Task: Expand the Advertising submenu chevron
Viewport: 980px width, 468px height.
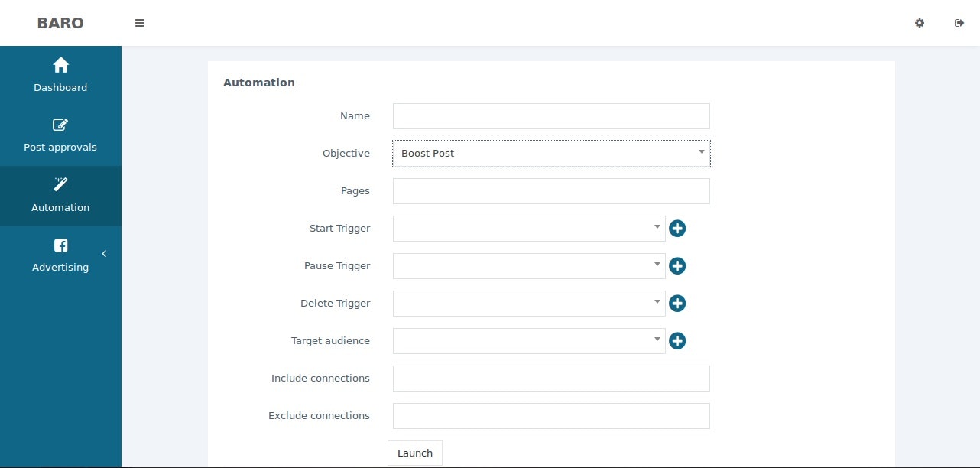Action: [x=104, y=254]
